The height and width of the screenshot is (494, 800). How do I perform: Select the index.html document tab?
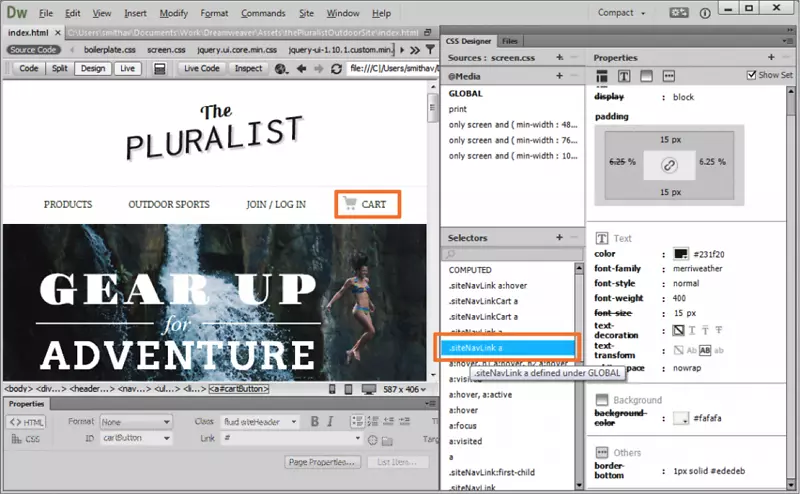pyautogui.click(x=28, y=33)
